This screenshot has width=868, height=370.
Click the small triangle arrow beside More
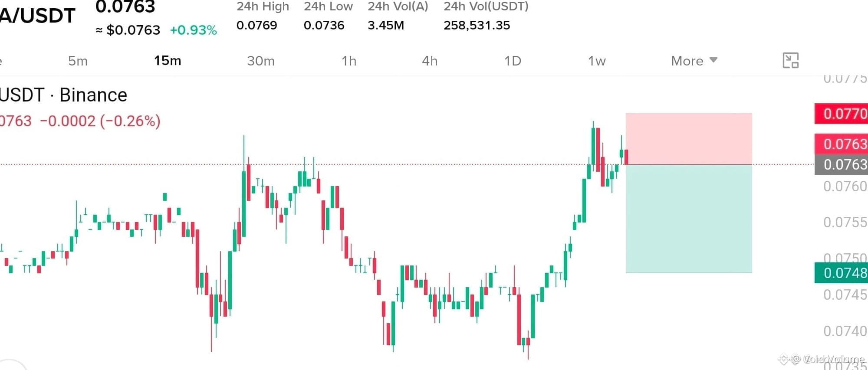713,60
